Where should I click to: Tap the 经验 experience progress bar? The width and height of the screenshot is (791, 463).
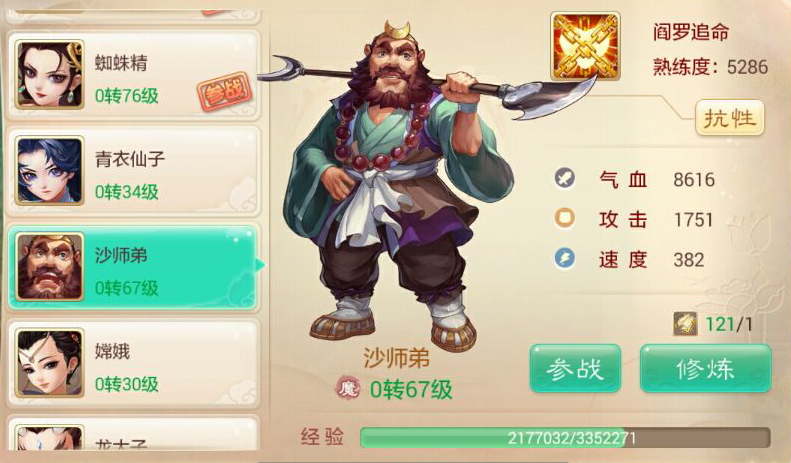tap(566, 438)
